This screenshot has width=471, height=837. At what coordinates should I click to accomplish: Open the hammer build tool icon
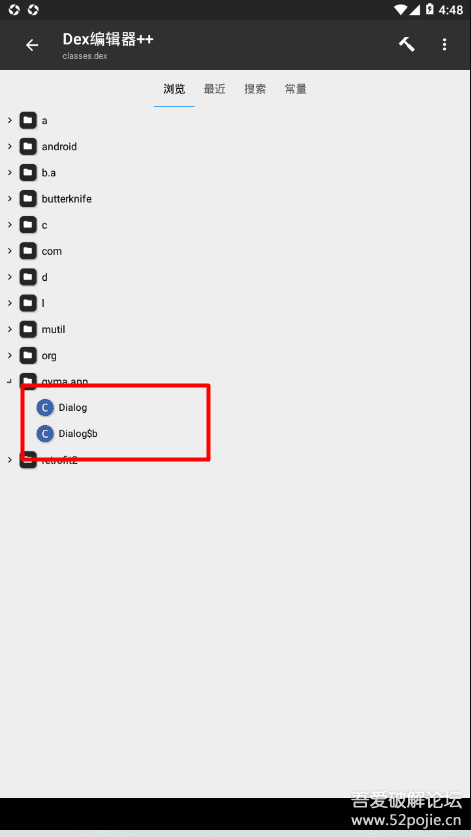click(x=407, y=45)
